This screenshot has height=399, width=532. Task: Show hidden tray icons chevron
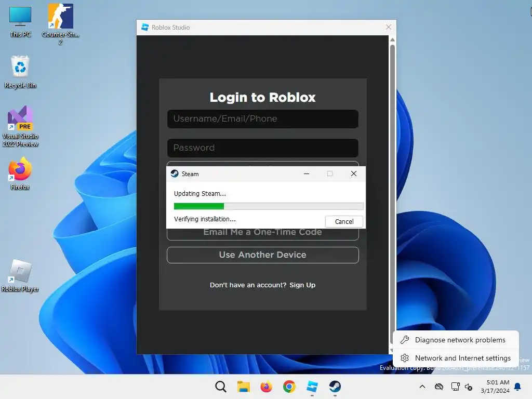coord(422,387)
